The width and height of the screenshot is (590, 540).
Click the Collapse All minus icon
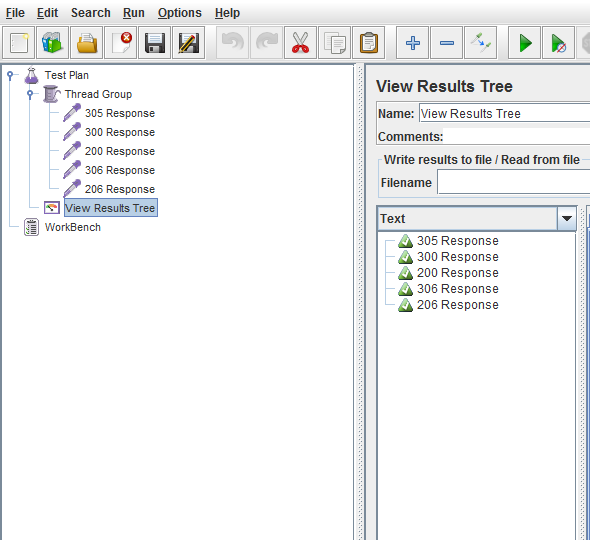447,43
